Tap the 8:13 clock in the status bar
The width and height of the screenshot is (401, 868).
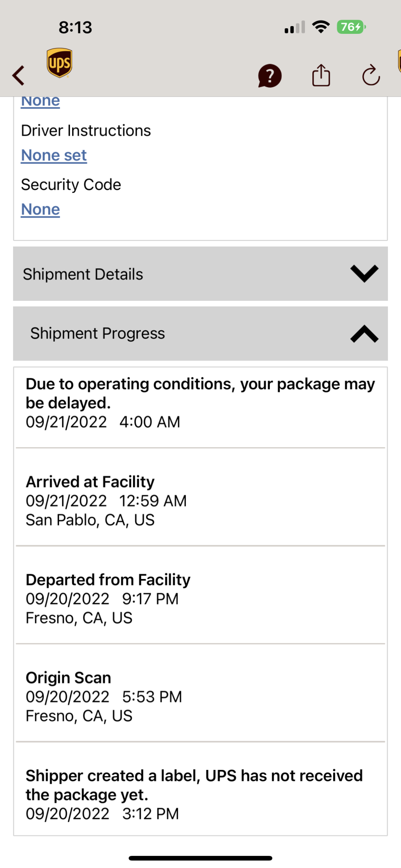75,27
